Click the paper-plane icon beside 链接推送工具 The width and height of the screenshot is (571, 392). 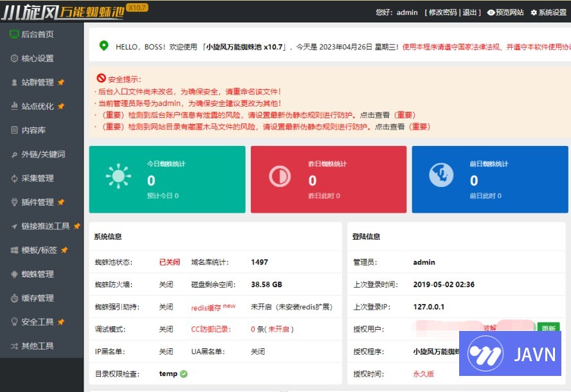tap(14, 226)
